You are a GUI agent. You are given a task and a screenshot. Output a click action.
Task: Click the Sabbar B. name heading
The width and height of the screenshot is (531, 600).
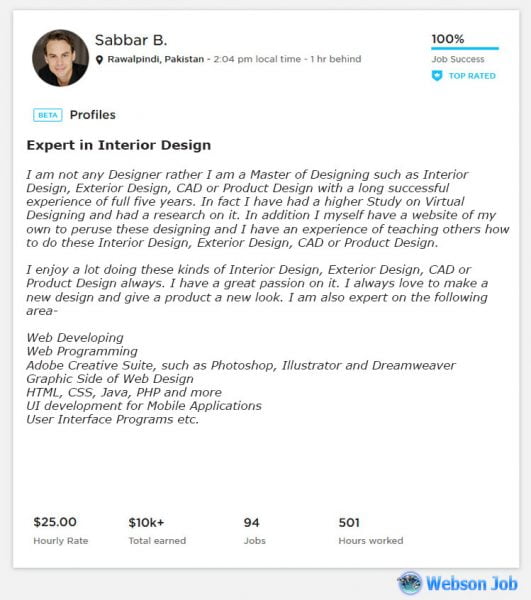pos(131,40)
